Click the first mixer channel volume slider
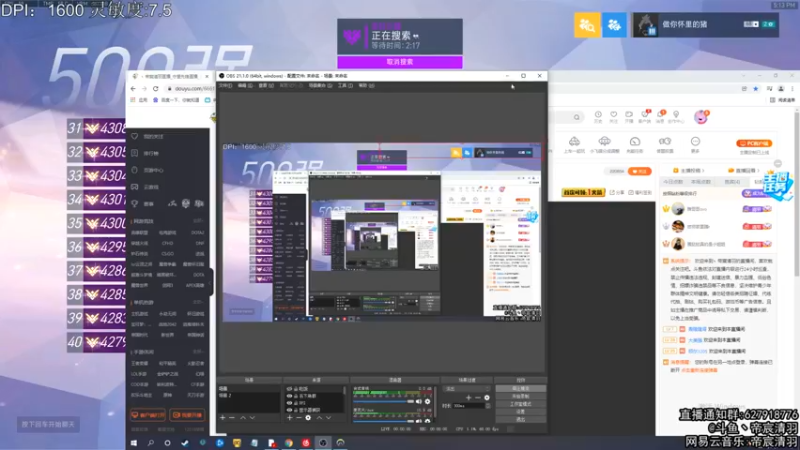The image size is (800, 450). click(384, 402)
